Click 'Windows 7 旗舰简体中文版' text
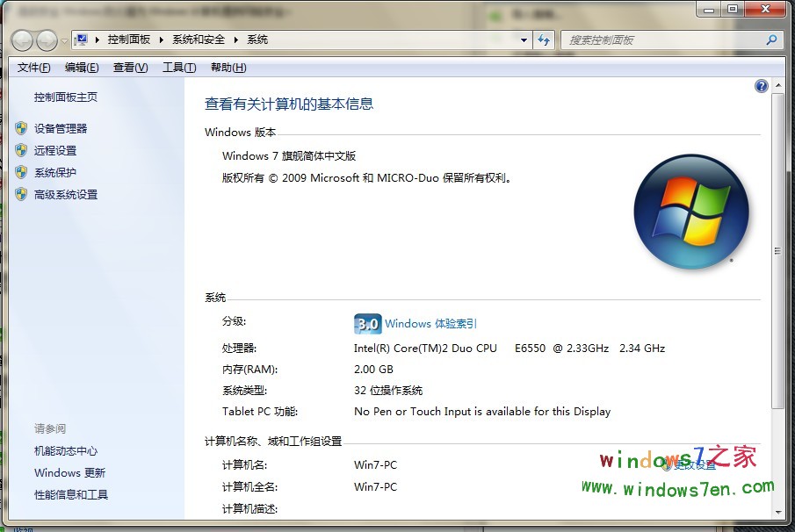 click(288, 155)
